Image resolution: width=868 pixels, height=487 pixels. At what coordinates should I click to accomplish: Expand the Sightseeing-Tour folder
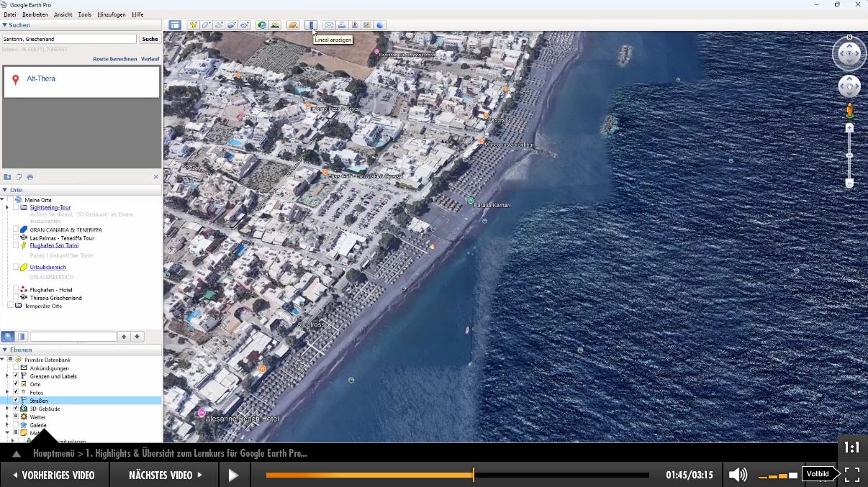[x=7, y=208]
